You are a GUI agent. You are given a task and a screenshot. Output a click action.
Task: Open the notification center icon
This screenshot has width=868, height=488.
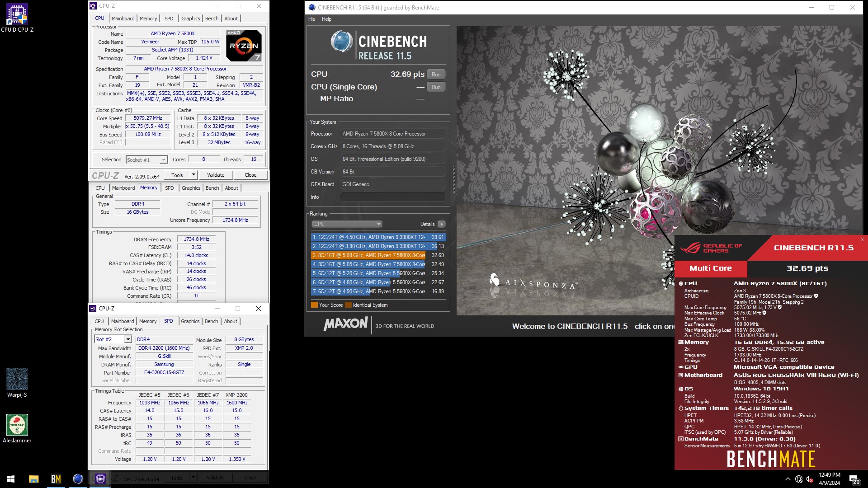(854, 479)
